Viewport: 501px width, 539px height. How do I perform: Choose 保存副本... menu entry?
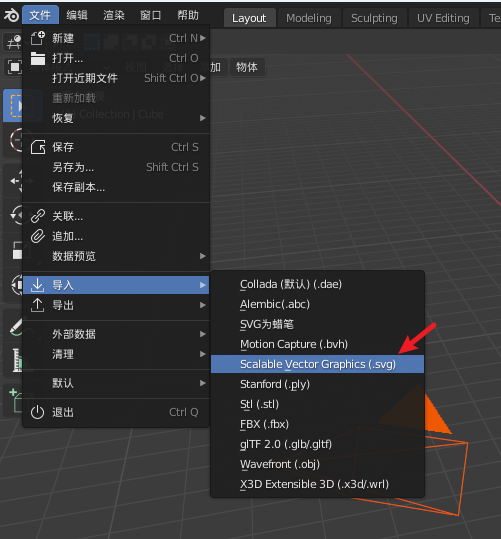point(116,187)
